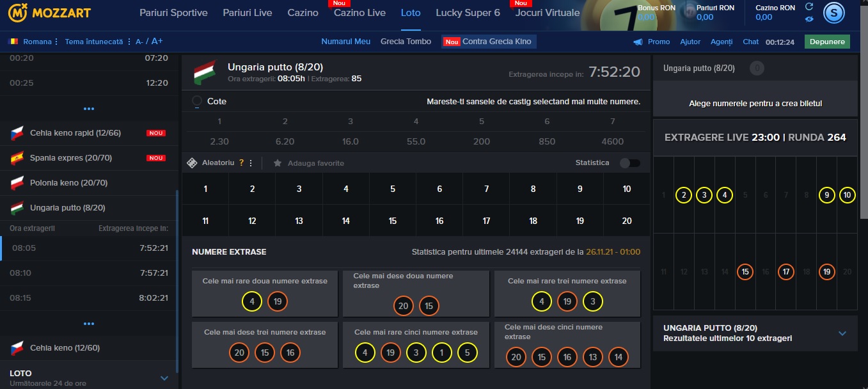868x389 pixels.
Task: Click live draw ball number 2
Action: pos(684,195)
